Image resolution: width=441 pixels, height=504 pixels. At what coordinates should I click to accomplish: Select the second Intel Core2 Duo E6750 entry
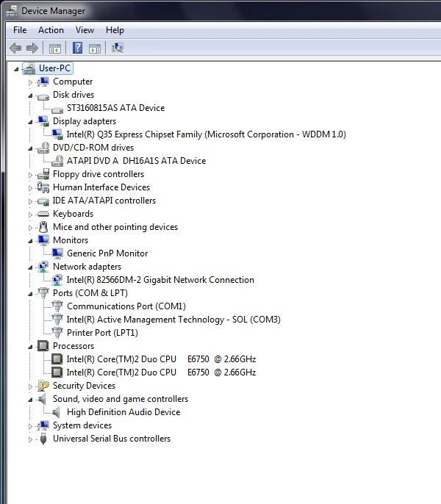[x=161, y=372]
